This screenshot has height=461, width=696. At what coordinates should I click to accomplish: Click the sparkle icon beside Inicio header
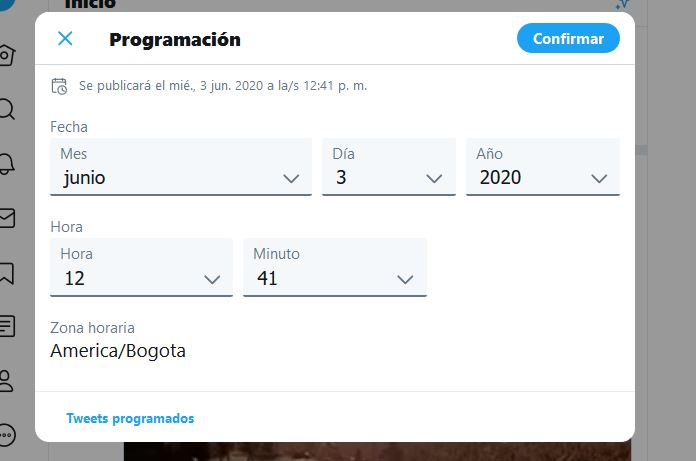click(622, 4)
